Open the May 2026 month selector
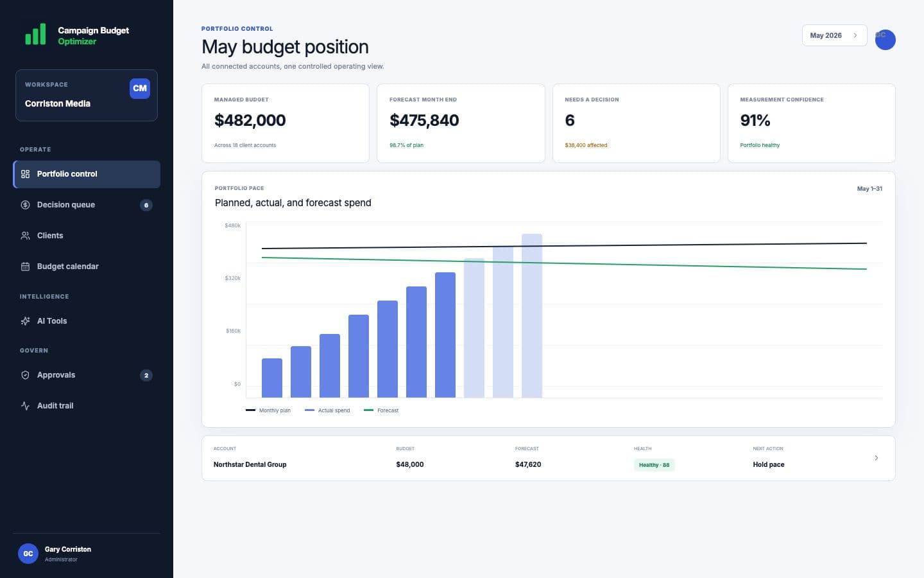 [x=834, y=35]
